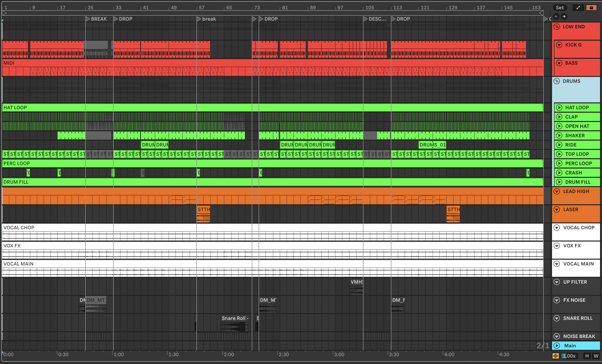Fold the LEAD HIGH track
The image size is (602, 364).
(557, 191)
